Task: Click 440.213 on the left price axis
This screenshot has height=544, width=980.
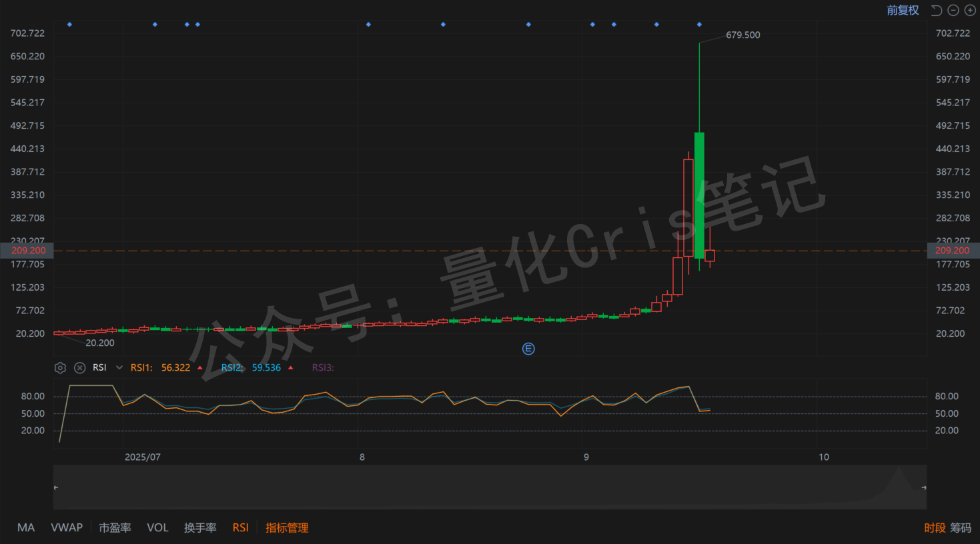Action: [x=27, y=149]
